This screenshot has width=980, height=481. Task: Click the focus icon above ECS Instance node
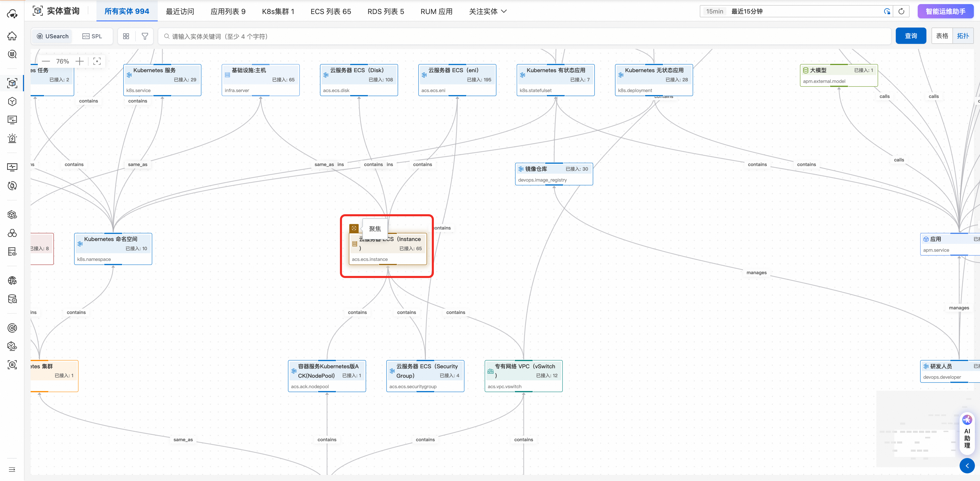354,228
